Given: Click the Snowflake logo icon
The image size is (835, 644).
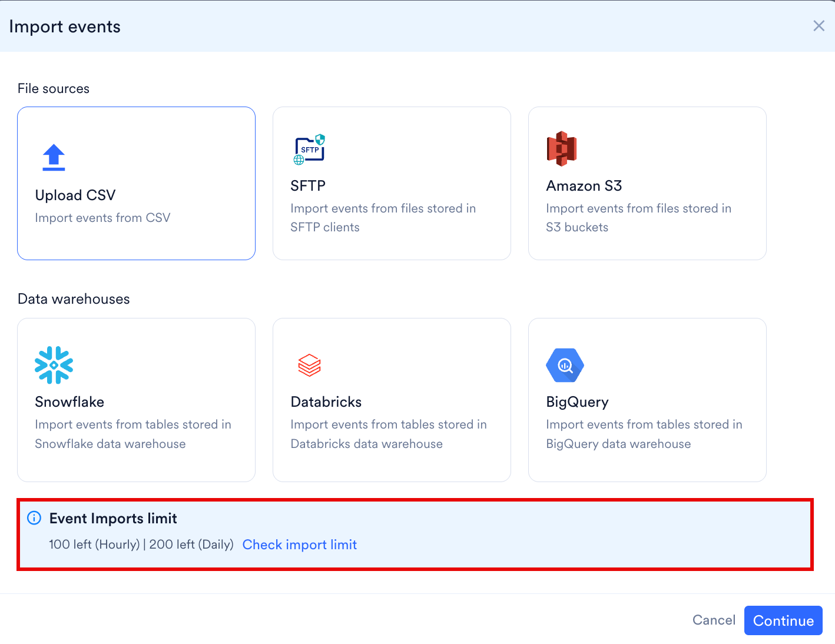Looking at the screenshot, I should coord(54,365).
